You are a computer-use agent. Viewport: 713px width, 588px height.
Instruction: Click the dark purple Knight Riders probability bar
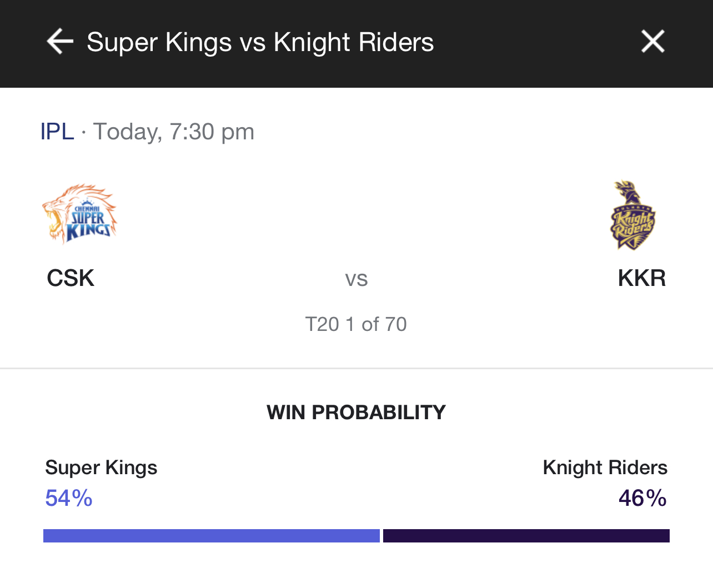tap(526, 536)
